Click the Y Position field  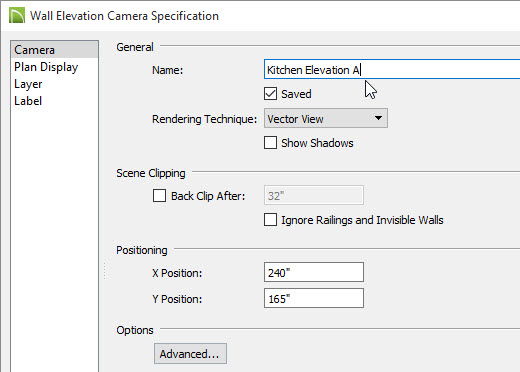(314, 298)
